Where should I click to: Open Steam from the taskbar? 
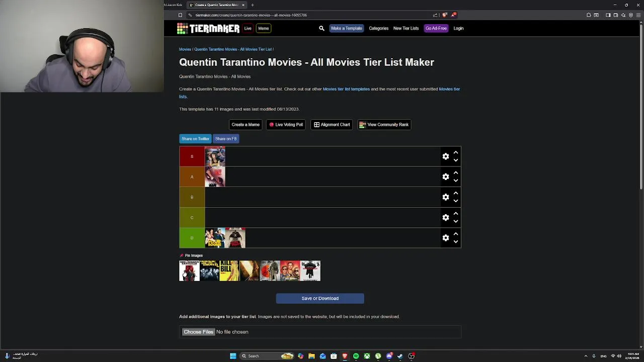(400, 356)
